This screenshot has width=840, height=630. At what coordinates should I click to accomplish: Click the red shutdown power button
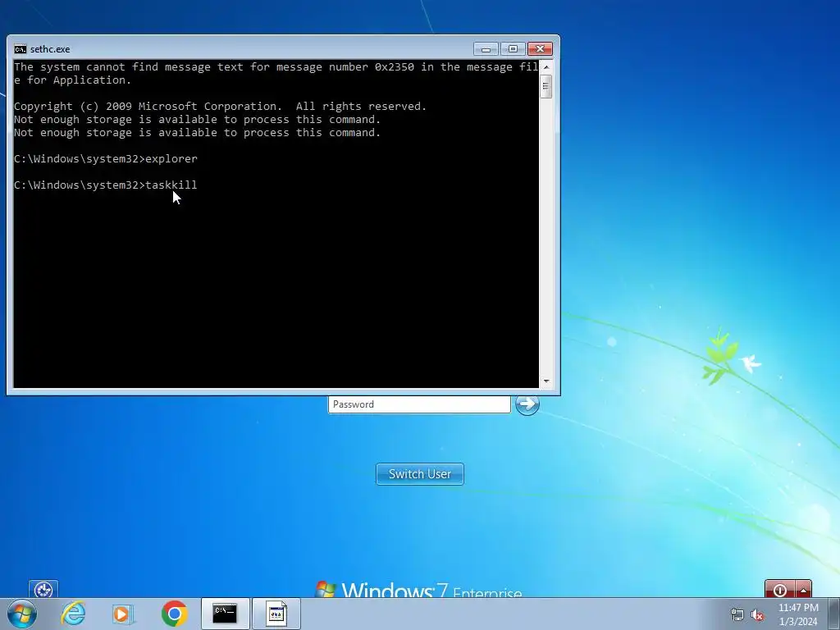[x=780, y=589]
